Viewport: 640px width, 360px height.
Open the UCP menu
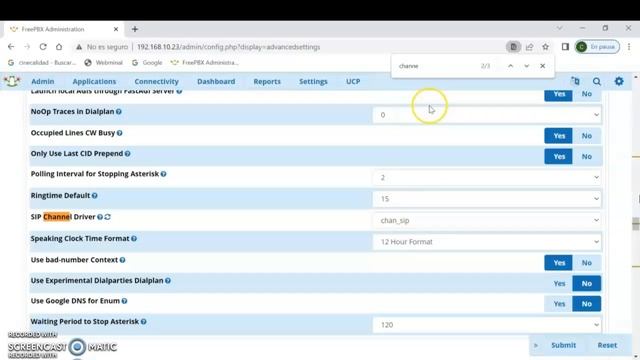[x=353, y=81]
